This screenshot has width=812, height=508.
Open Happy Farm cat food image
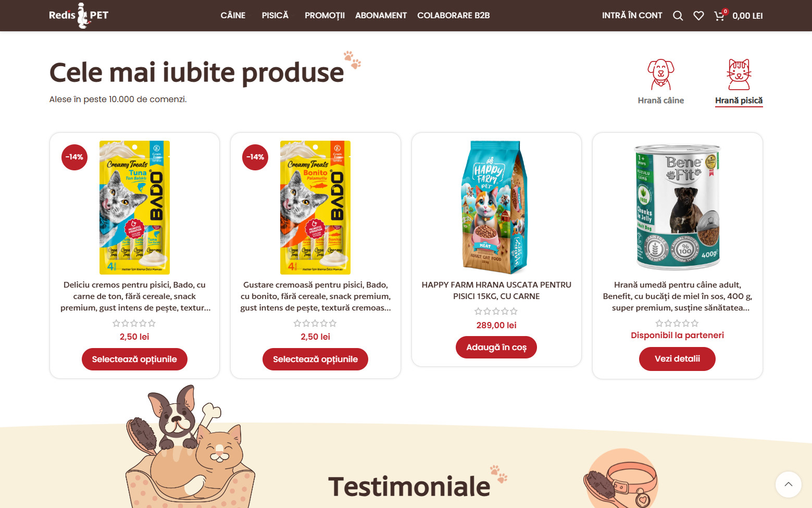coord(496,207)
